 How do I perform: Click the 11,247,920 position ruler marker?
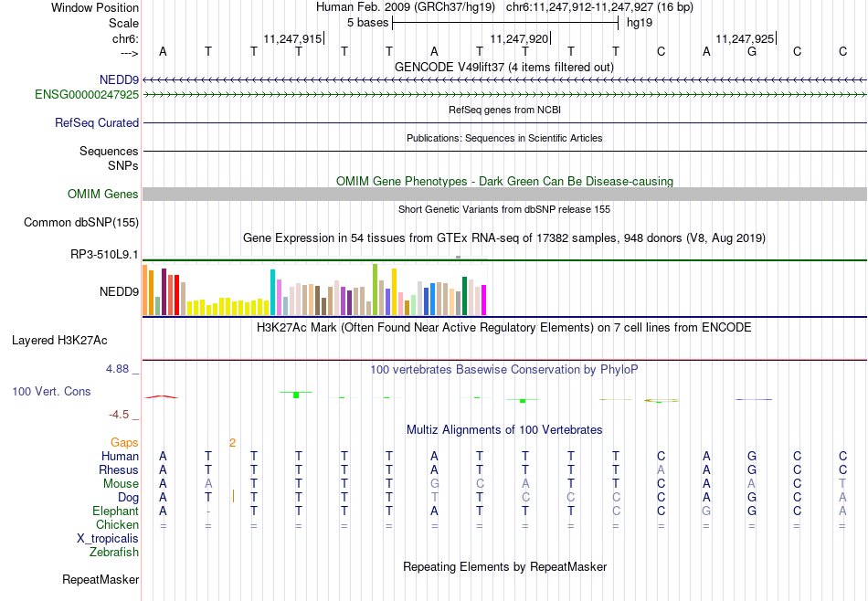[x=519, y=38]
